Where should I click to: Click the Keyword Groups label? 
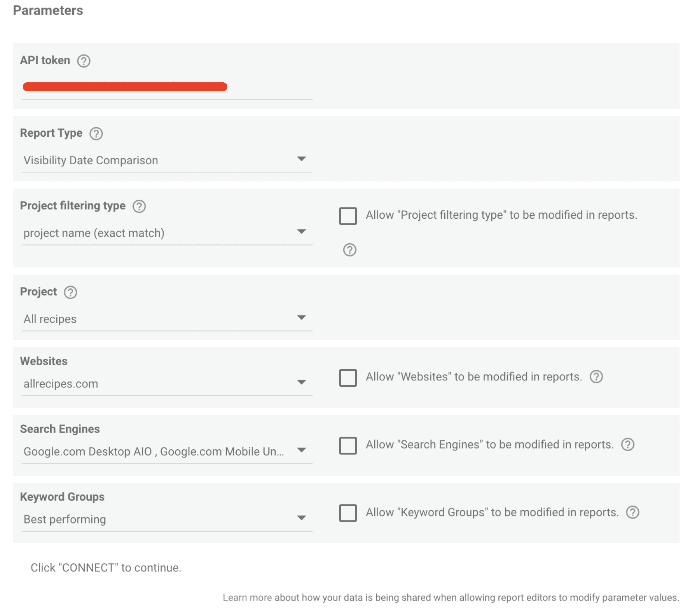62,497
